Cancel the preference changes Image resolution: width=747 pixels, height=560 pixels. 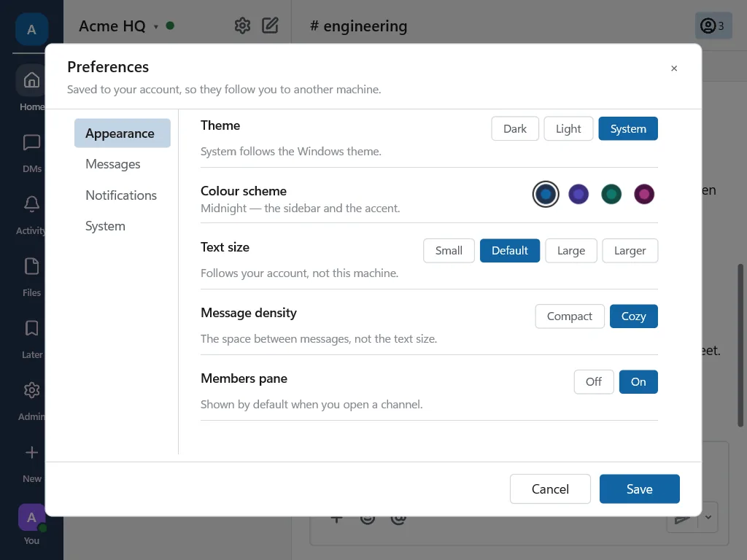click(550, 489)
